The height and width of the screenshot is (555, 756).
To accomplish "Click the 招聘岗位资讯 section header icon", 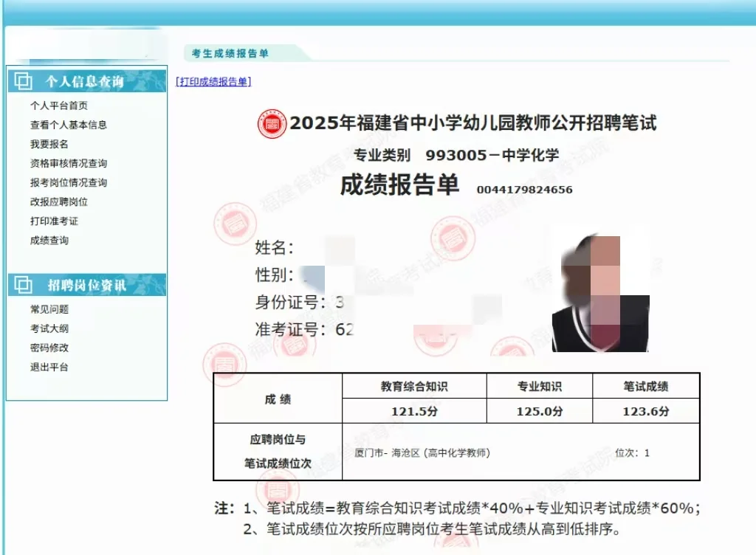I will 22,283.
